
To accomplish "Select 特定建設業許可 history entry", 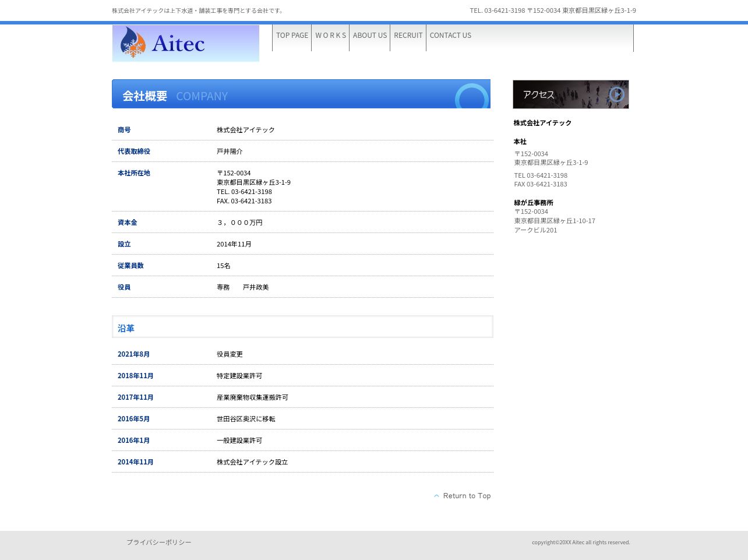I will click(x=239, y=376).
